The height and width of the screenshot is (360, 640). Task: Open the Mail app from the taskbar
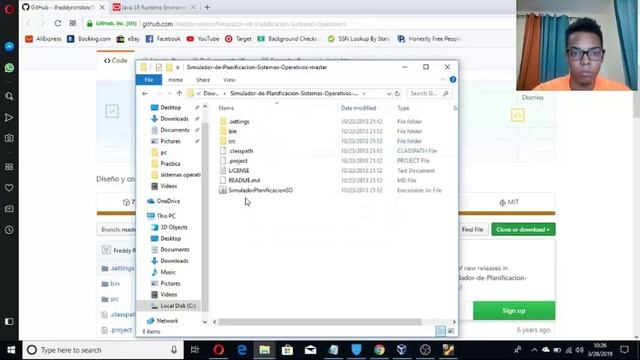pyautogui.click(x=310, y=350)
